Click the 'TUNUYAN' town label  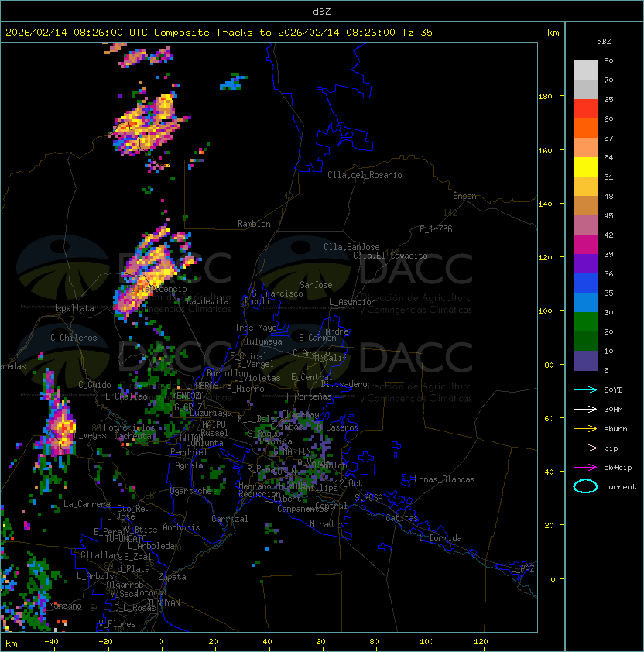pyautogui.click(x=164, y=603)
